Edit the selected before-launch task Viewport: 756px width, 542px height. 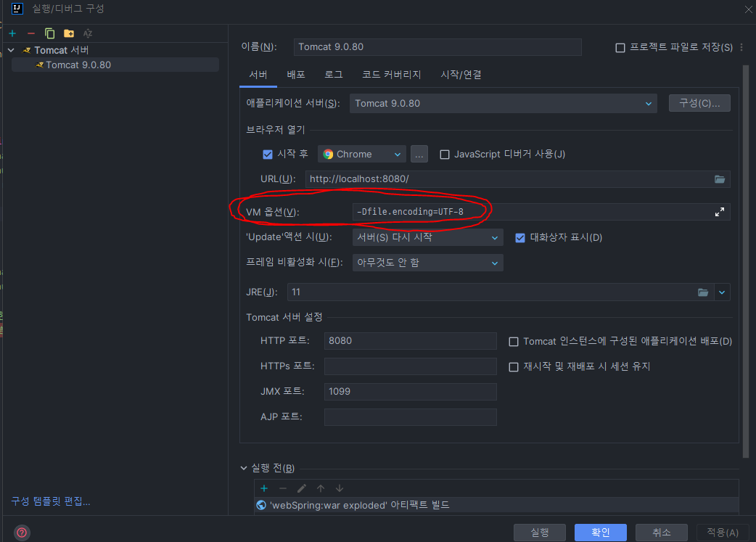pos(302,488)
